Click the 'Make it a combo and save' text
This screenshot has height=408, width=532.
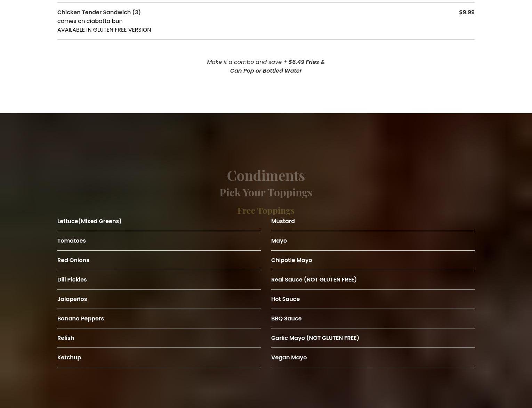tap(244, 62)
